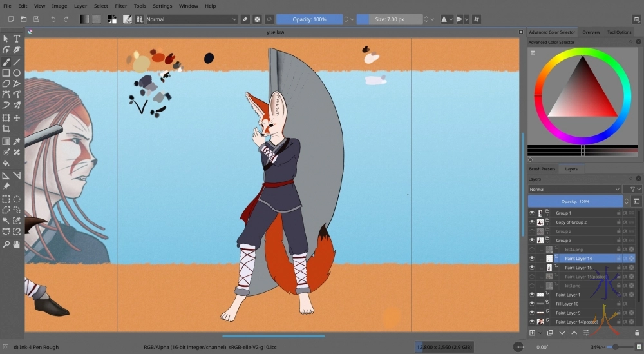644x354 pixels.
Task: Open the Filter menu
Action: 120,6
